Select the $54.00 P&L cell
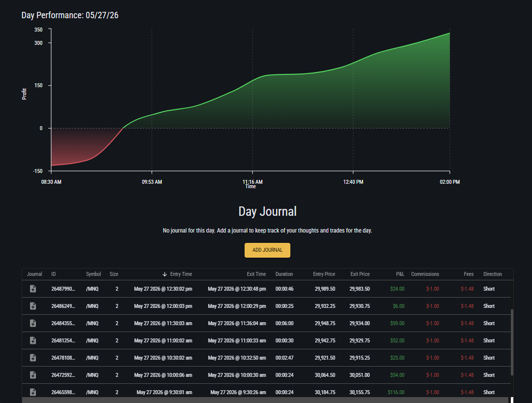 pyautogui.click(x=397, y=375)
